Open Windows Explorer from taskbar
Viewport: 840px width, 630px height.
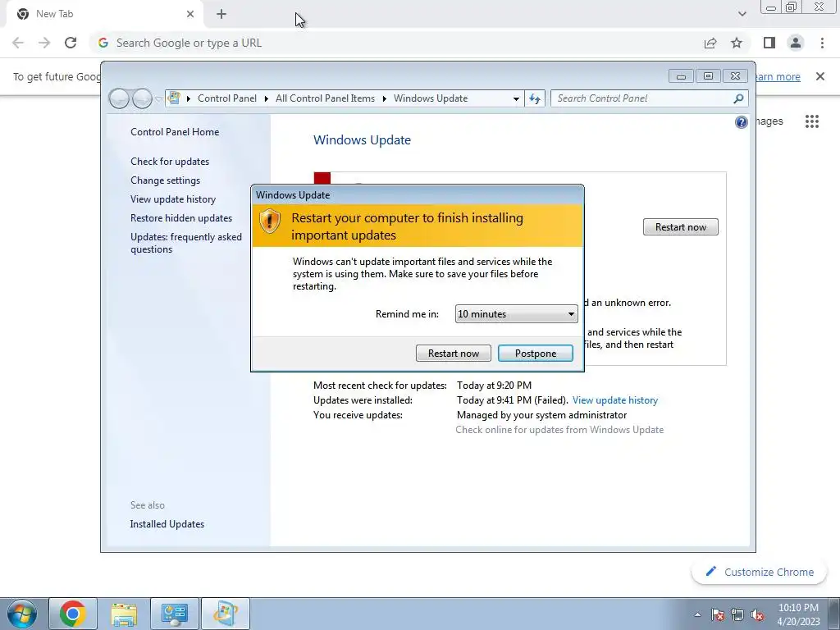point(124,614)
